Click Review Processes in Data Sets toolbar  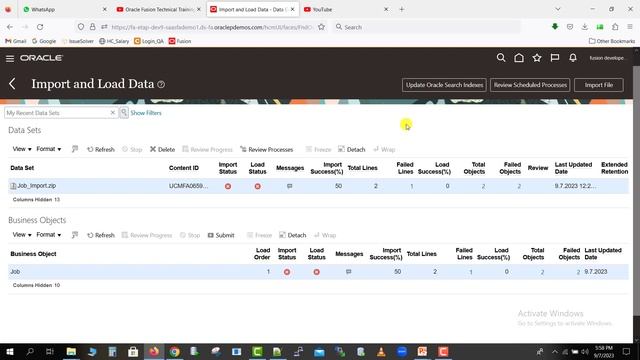[267, 149]
